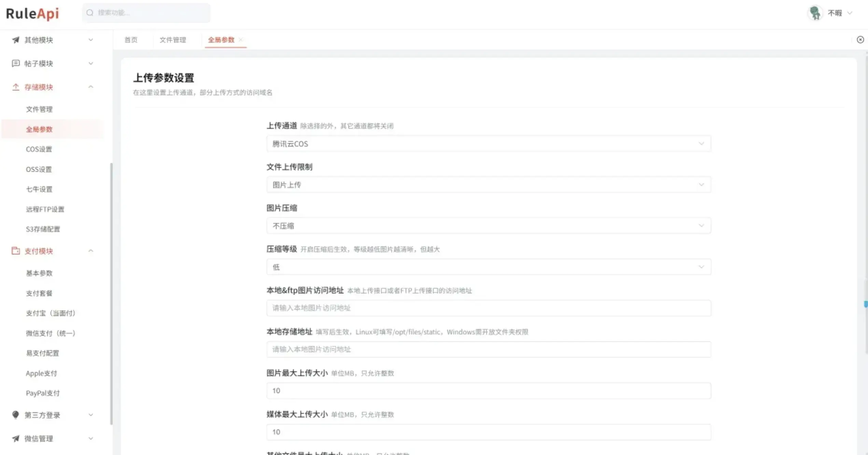Open 支付宝（当面付） in the sidebar

point(51,313)
